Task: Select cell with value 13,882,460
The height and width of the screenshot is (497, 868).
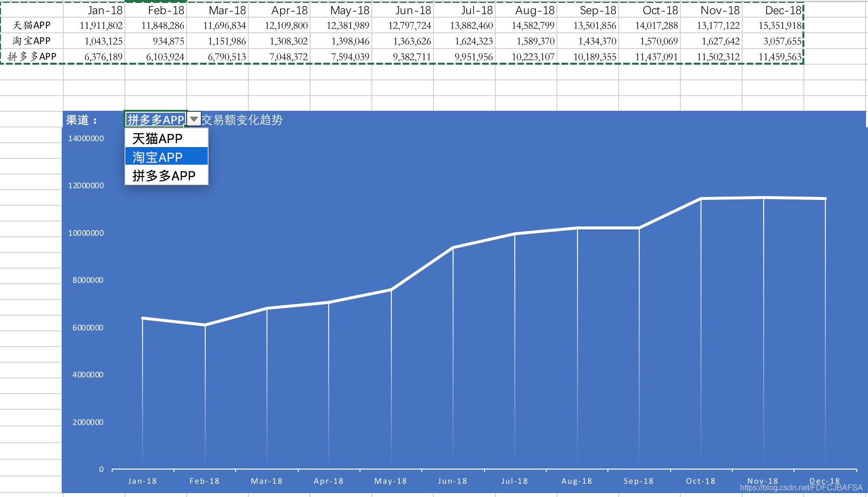Action: [464, 25]
